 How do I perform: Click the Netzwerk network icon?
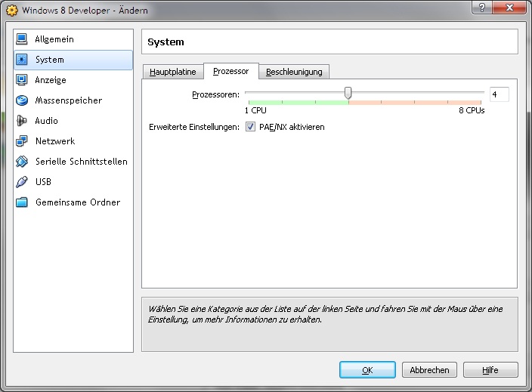(22, 141)
